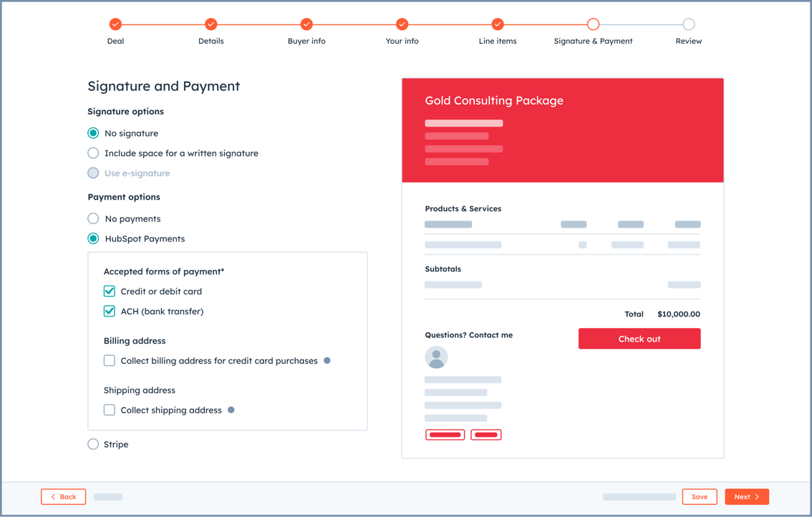
Task: Click the contact avatar icon in preview
Action: click(436, 357)
